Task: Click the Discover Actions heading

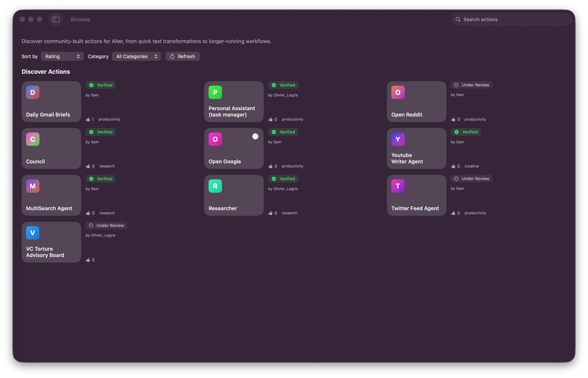Action: pos(46,72)
